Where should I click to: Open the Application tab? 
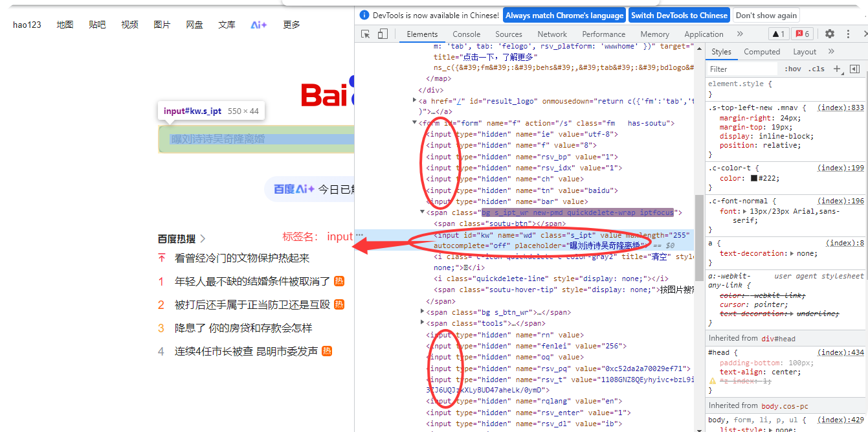[704, 34]
